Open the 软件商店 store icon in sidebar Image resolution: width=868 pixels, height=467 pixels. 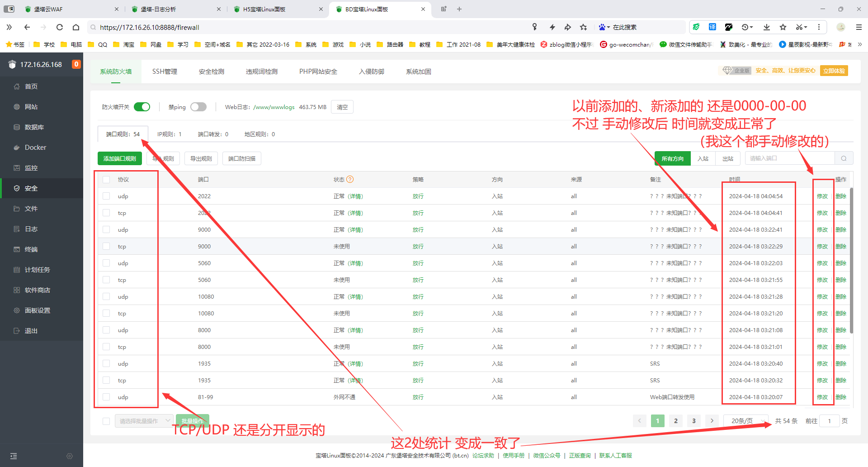(x=17, y=290)
